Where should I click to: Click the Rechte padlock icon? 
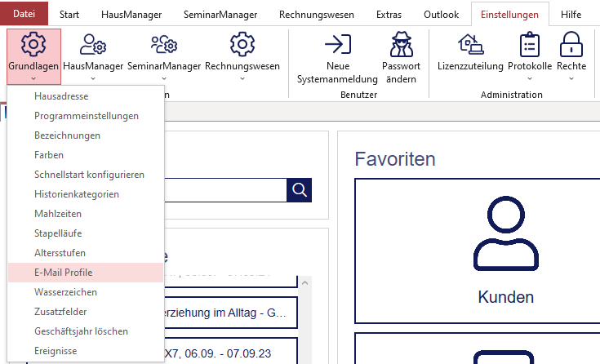(571, 44)
